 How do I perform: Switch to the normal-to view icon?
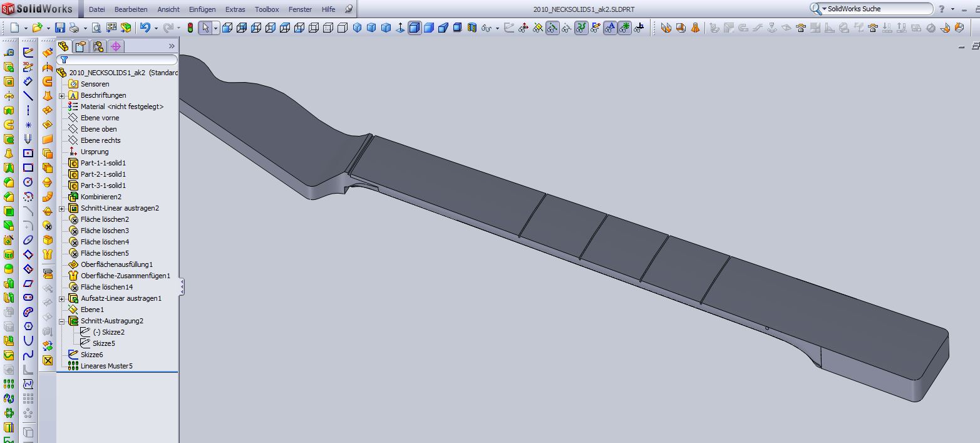(401, 28)
